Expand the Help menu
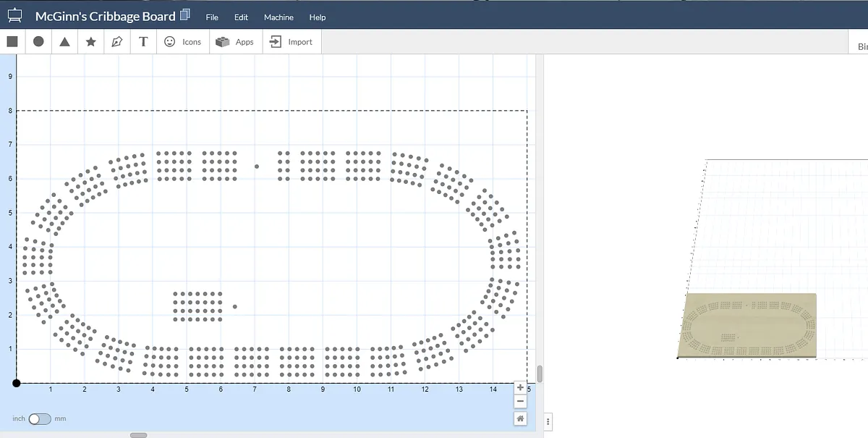This screenshot has height=438, width=868. (x=317, y=17)
